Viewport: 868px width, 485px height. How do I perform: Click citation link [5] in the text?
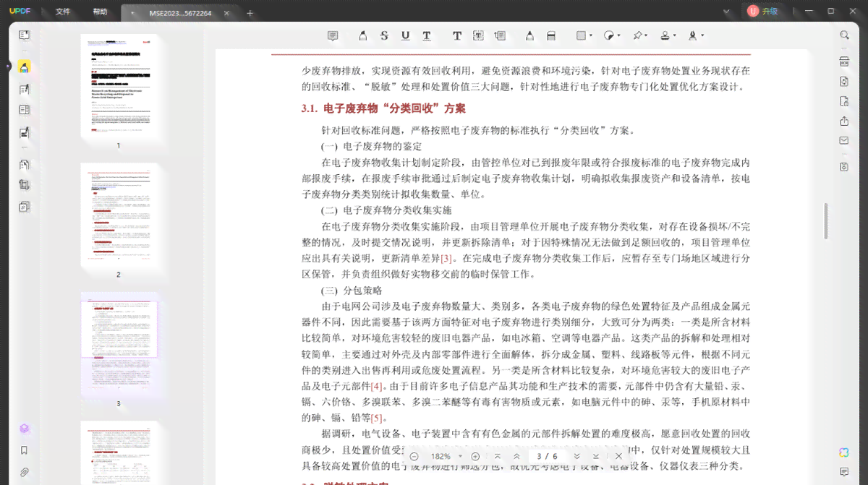(x=376, y=418)
